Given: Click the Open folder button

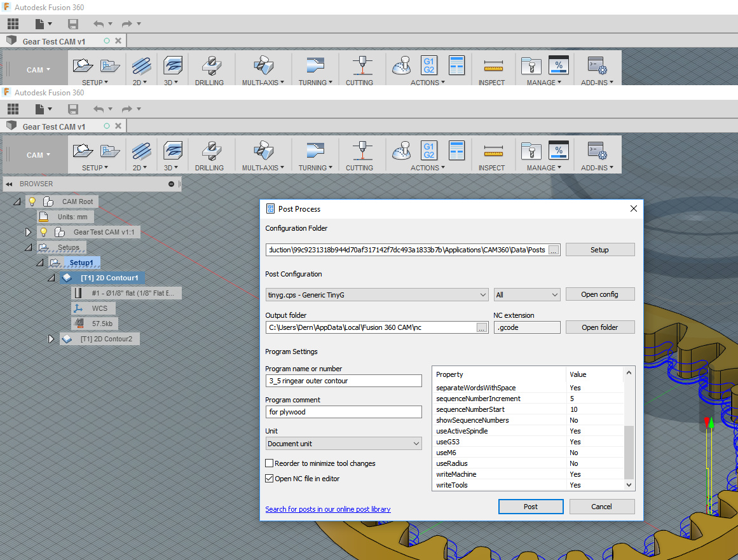Looking at the screenshot, I should pos(599,327).
